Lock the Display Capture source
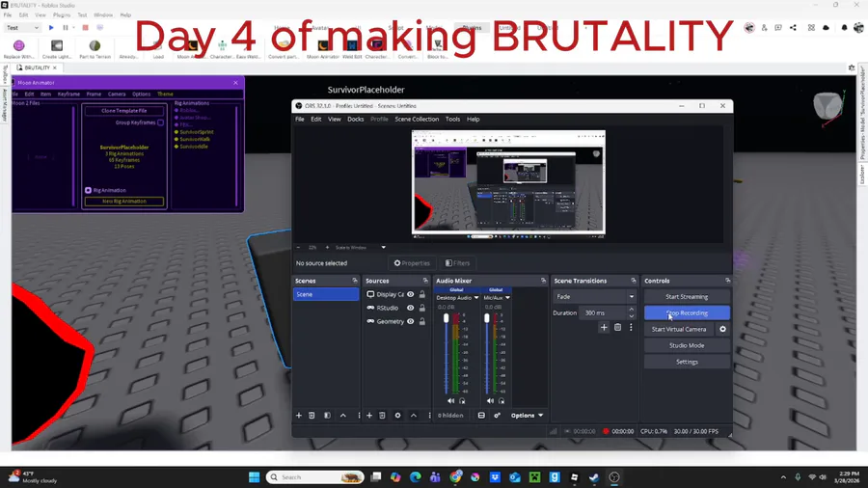868x488 pixels. tap(422, 294)
